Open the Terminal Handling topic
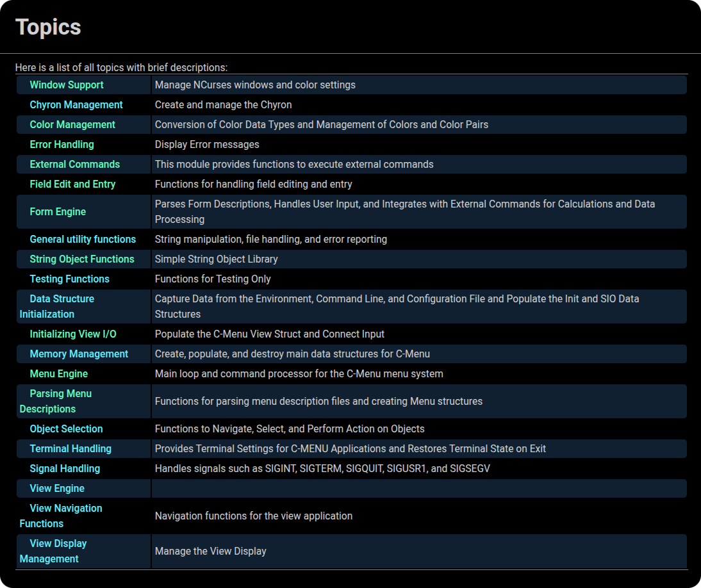The height and width of the screenshot is (588, 701). [x=70, y=448]
